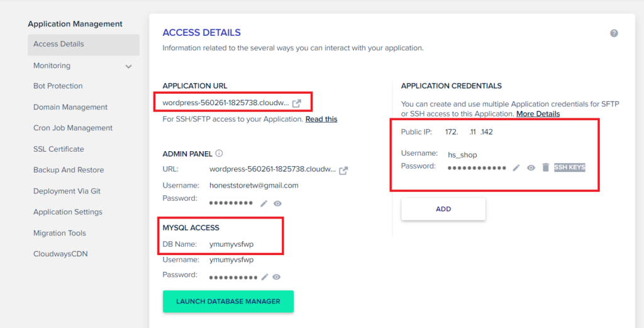Open the Admin Panel URL external link icon

point(343,170)
